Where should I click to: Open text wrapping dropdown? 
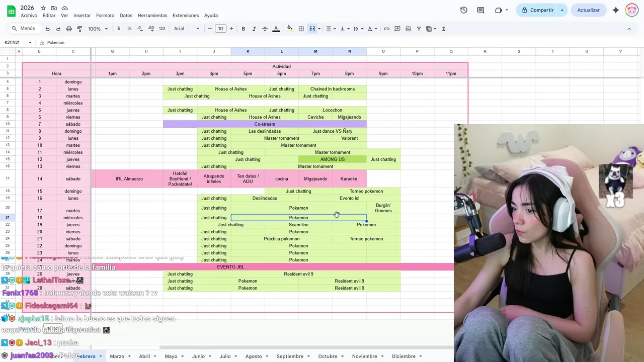[358, 29]
